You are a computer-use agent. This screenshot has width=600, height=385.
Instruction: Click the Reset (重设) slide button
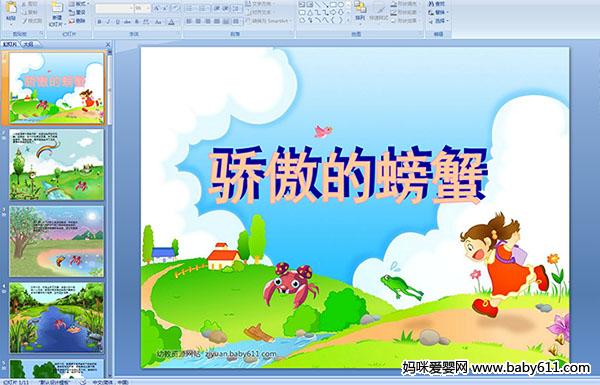78,12
